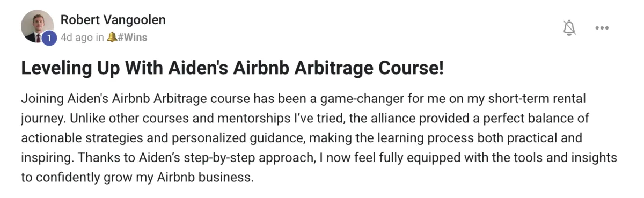This screenshot has width=644, height=198.
Task: Click the bell emoji beside #Wins
Action: 112,38
